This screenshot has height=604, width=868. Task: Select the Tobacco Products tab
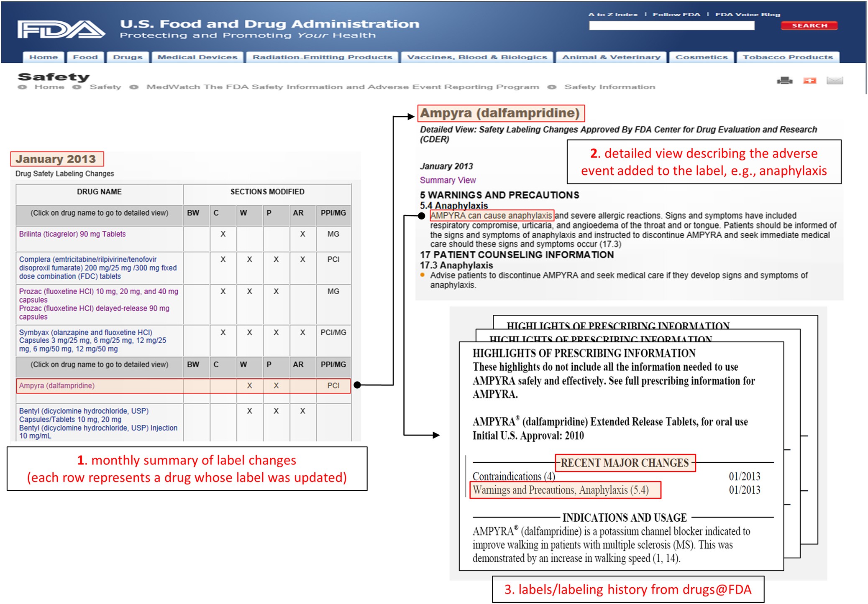tap(788, 57)
